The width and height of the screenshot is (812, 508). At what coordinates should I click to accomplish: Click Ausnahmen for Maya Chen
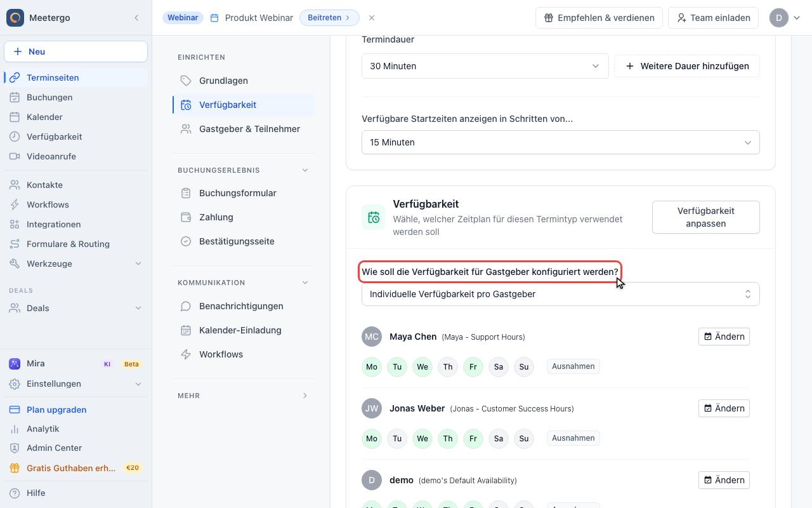pos(573,366)
